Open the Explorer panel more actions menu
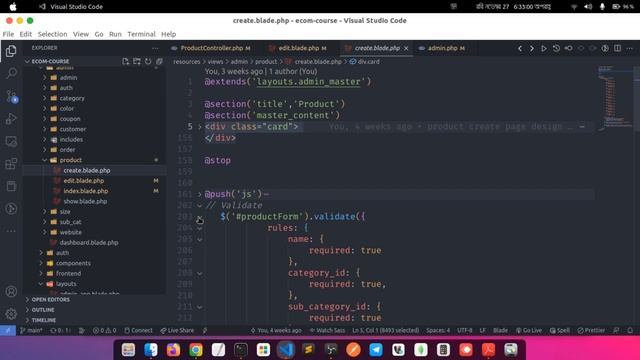The width and height of the screenshot is (640, 360). tap(155, 48)
